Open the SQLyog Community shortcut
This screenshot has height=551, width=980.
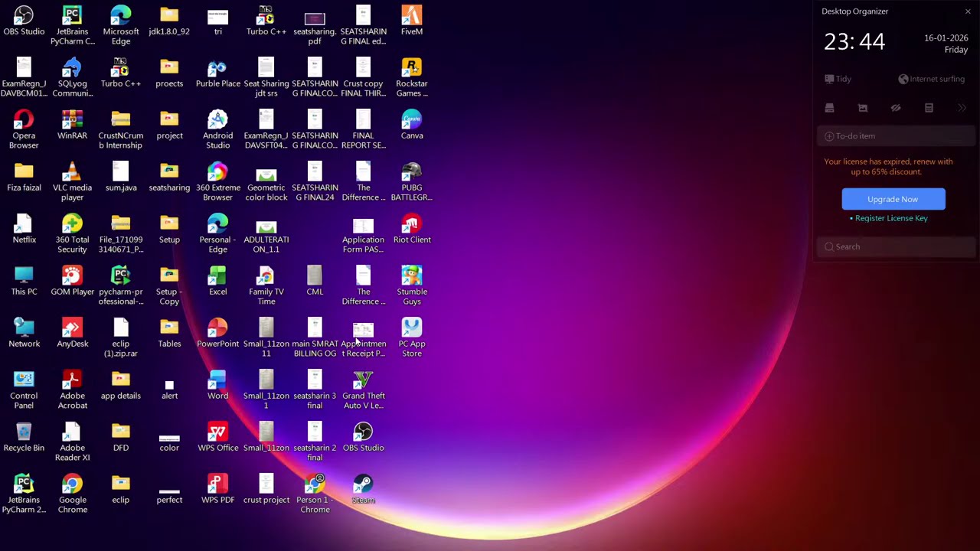(72, 77)
